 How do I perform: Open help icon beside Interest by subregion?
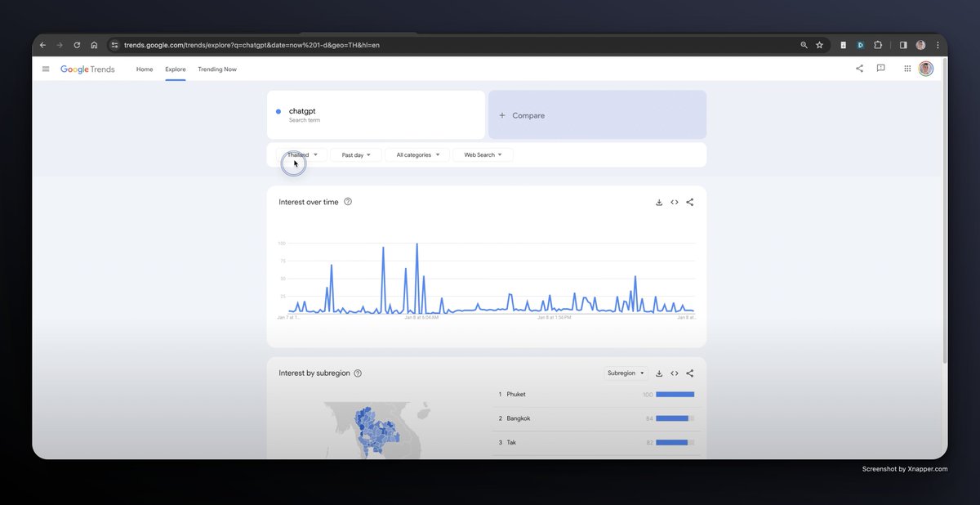point(358,373)
